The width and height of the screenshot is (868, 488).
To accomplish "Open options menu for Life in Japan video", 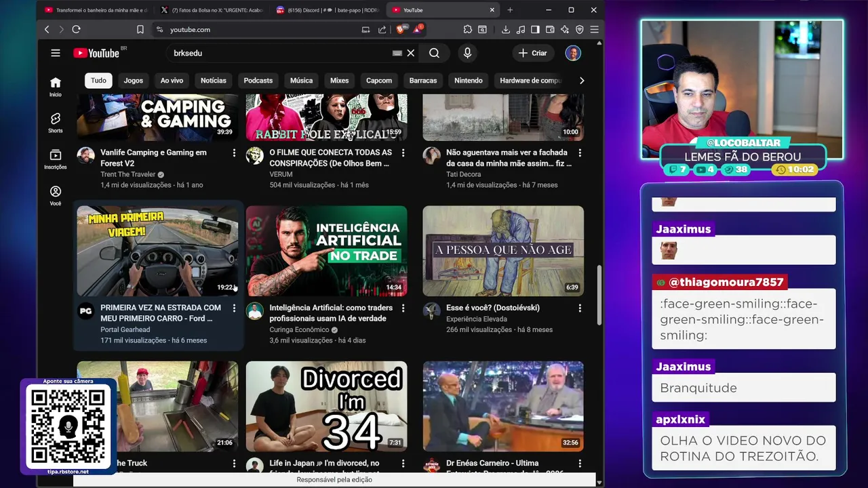I will click(403, 464).
